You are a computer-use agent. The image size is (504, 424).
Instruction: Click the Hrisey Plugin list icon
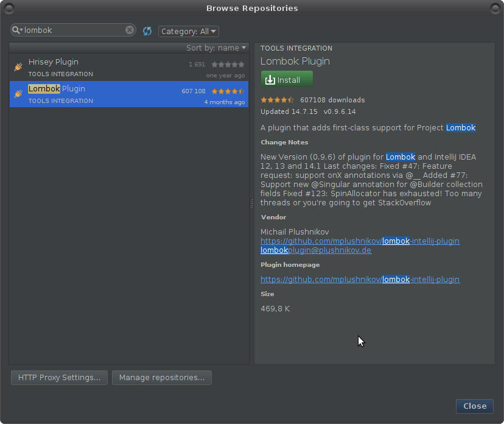(16, 67)
